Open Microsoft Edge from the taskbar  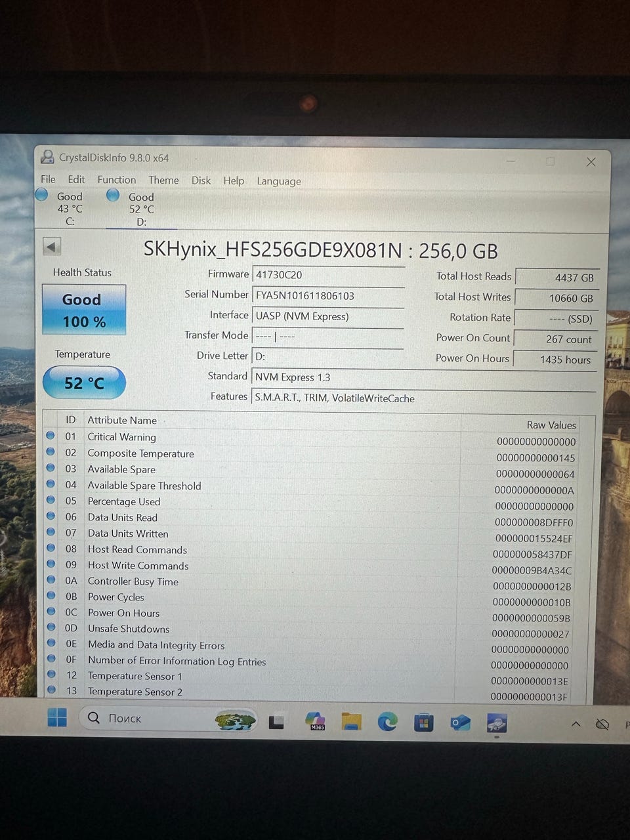coord(387,723)
